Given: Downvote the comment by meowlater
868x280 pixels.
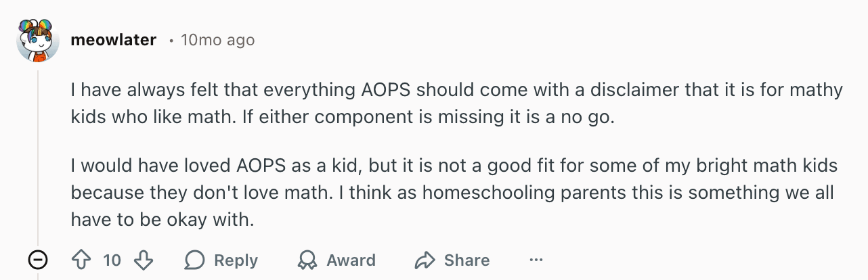Looking at the screenshot, I should click(143, 260).
